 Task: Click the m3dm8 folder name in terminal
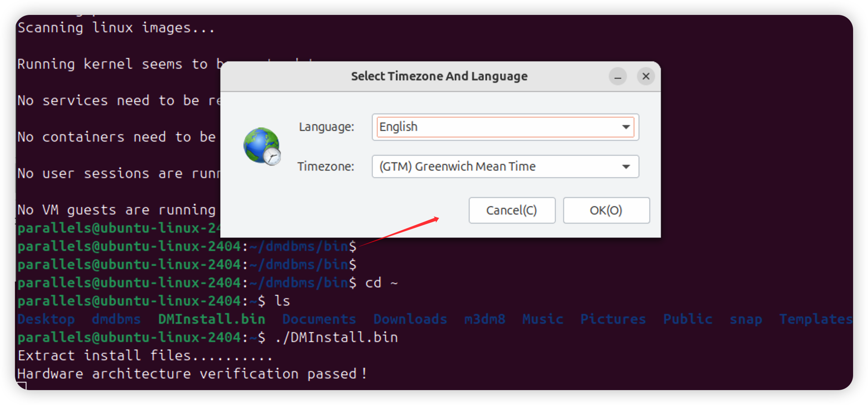(x=485, y=319)
